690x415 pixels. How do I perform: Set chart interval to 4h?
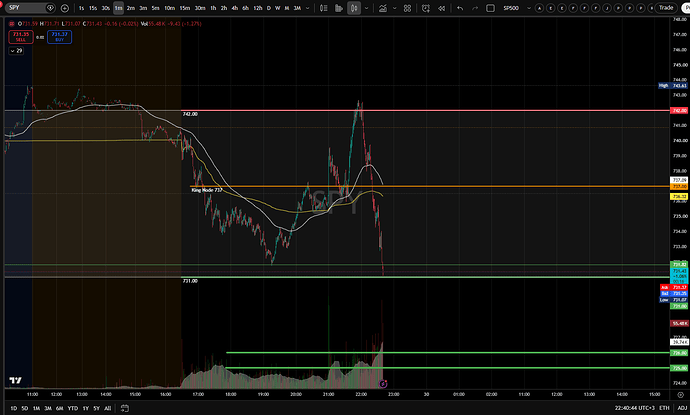235,8
